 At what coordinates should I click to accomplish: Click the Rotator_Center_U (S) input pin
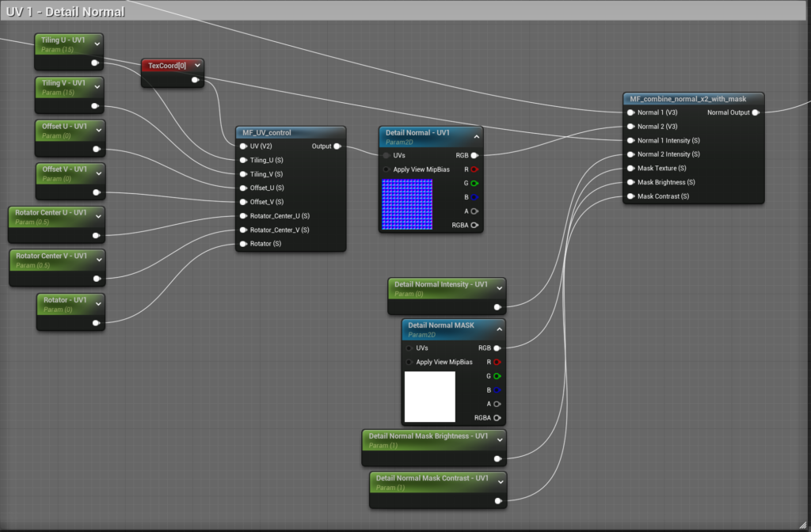[243, 216]
